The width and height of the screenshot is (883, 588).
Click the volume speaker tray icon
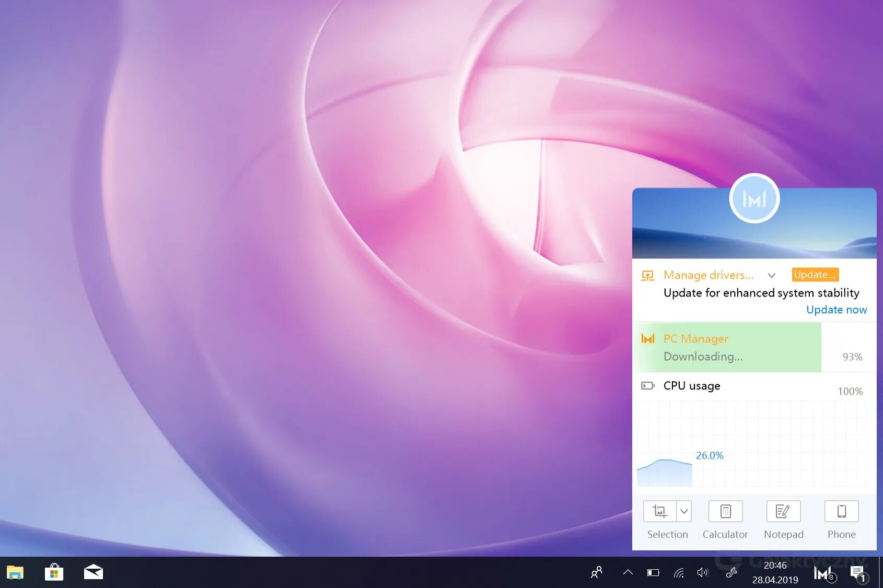[703, 573]
